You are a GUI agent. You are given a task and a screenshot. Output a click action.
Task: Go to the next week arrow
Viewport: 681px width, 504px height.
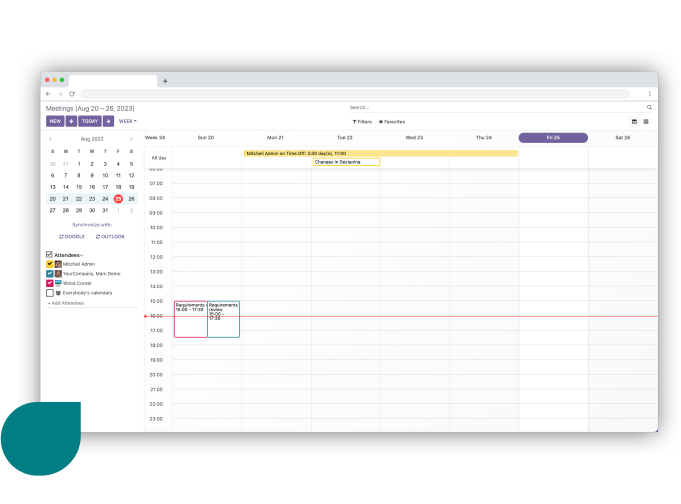tap(108, 121)
